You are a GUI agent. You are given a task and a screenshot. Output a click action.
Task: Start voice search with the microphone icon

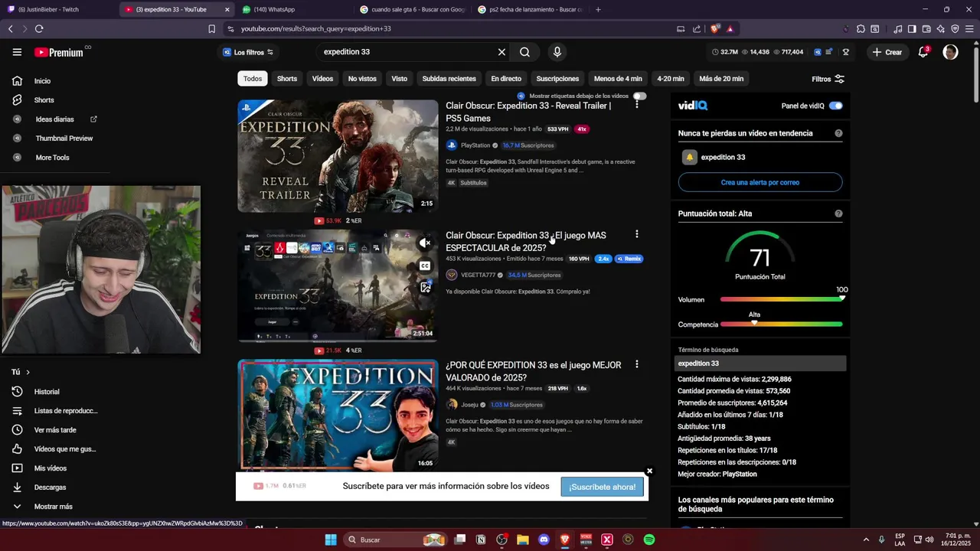[557, 52]
